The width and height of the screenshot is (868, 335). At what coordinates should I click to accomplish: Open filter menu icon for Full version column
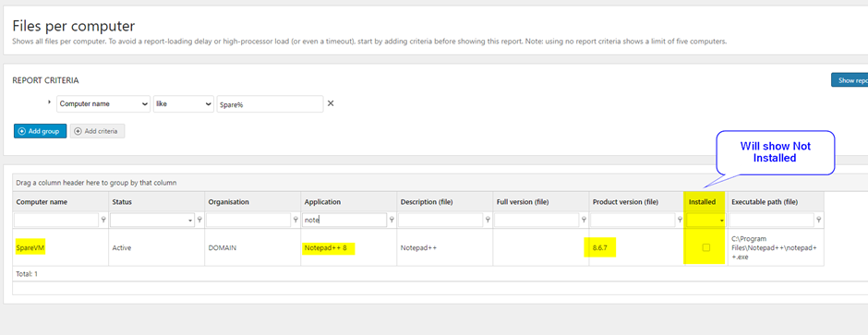coord(584,220)
